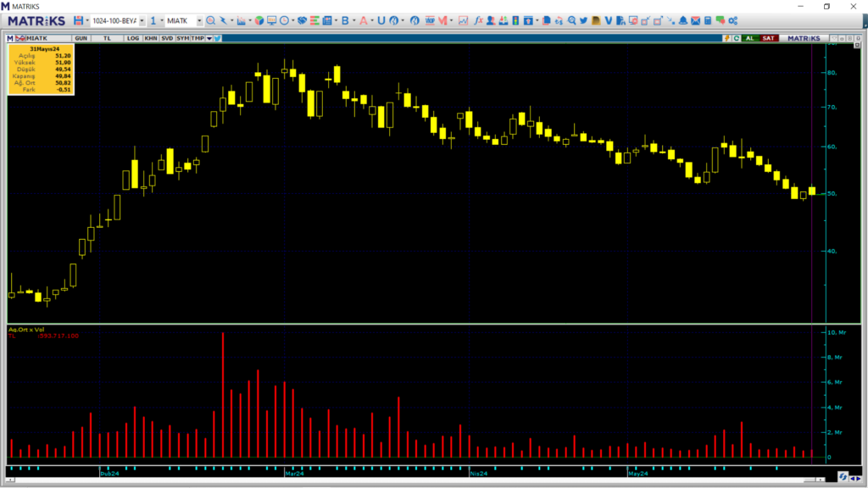The height and width of the screenshot is (488, 868).
Task: Expand the arrow next to TMP
Action: click(x=209, y=38)
